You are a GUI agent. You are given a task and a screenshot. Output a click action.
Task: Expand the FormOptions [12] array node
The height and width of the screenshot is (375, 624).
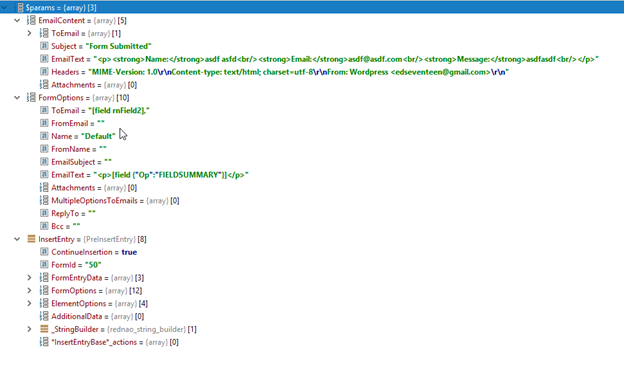point(29,291)
